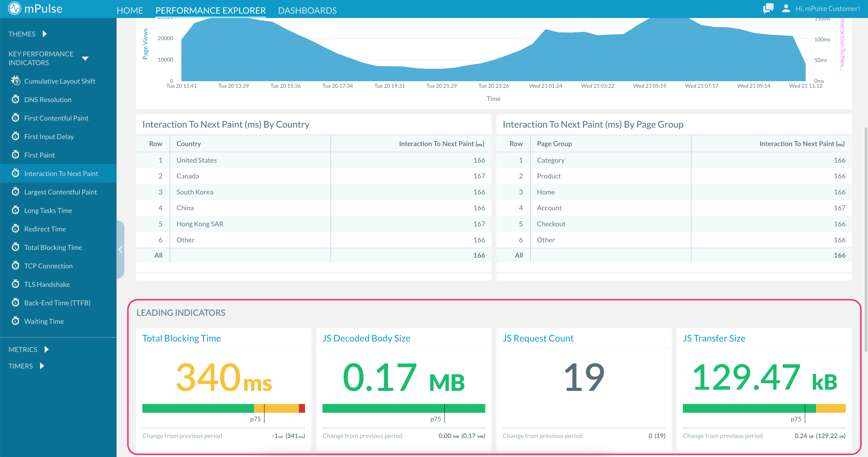Switch to the DASHBOARDS tab
The width and height of the screenshot is (868, 457).
307,10
